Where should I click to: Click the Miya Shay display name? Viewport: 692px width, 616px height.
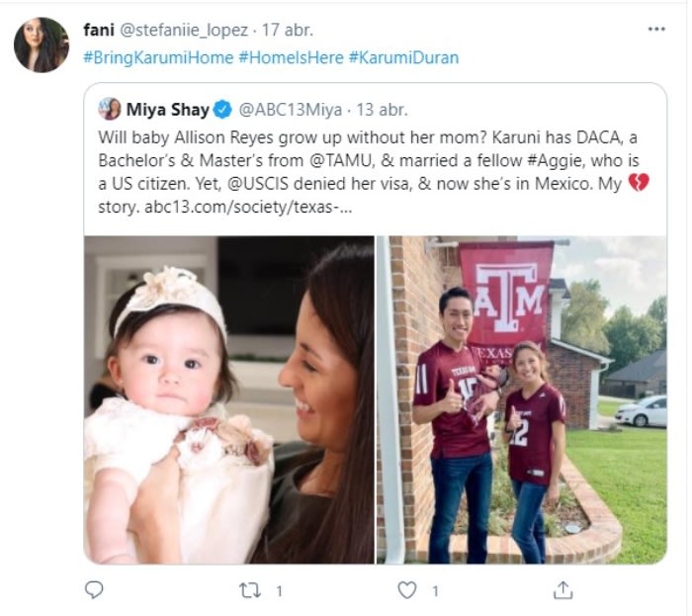click(167, 110)
